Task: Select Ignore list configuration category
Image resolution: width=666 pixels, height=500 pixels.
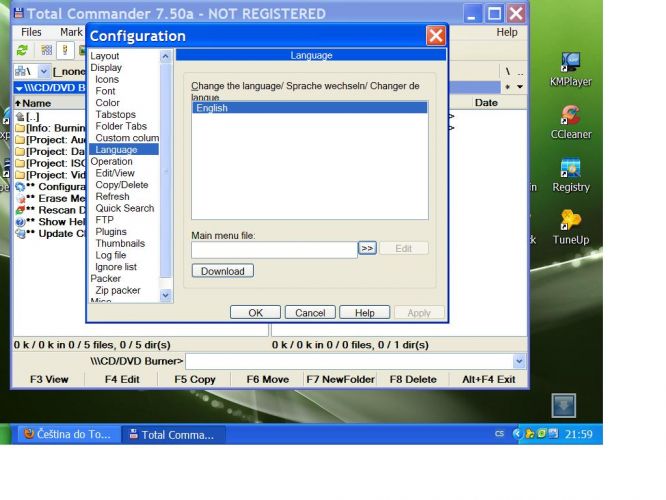Action: (116, 267)
